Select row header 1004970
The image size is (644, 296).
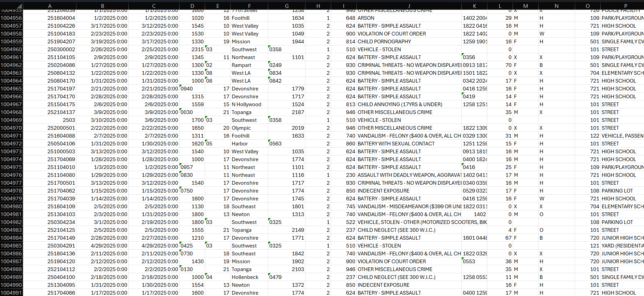point(11,128)
